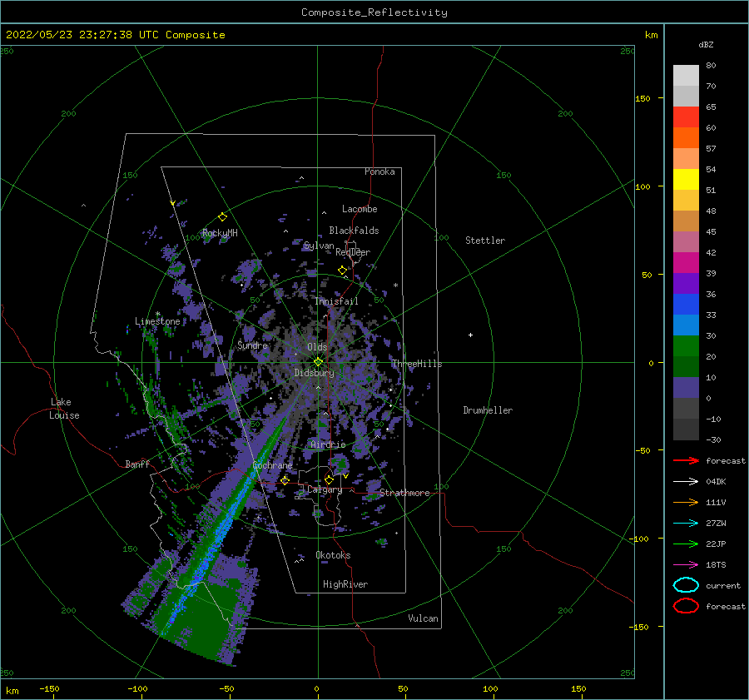The image size is (749, 700).
Task: Click the Innisfail city label
Action: click(x=336, y=301)
